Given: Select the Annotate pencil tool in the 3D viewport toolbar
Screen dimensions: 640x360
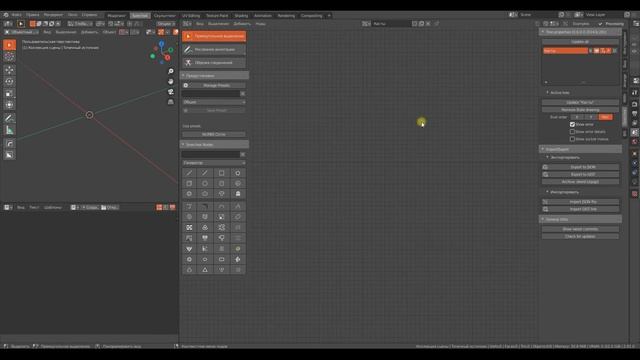Looking at the screenshot, I should [x=9, y=118].
